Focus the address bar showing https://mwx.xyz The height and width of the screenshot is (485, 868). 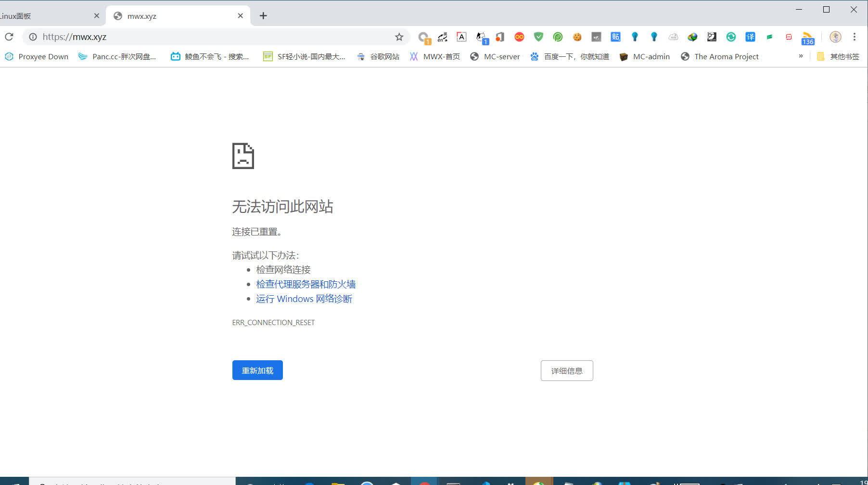[x=216, y=37]
